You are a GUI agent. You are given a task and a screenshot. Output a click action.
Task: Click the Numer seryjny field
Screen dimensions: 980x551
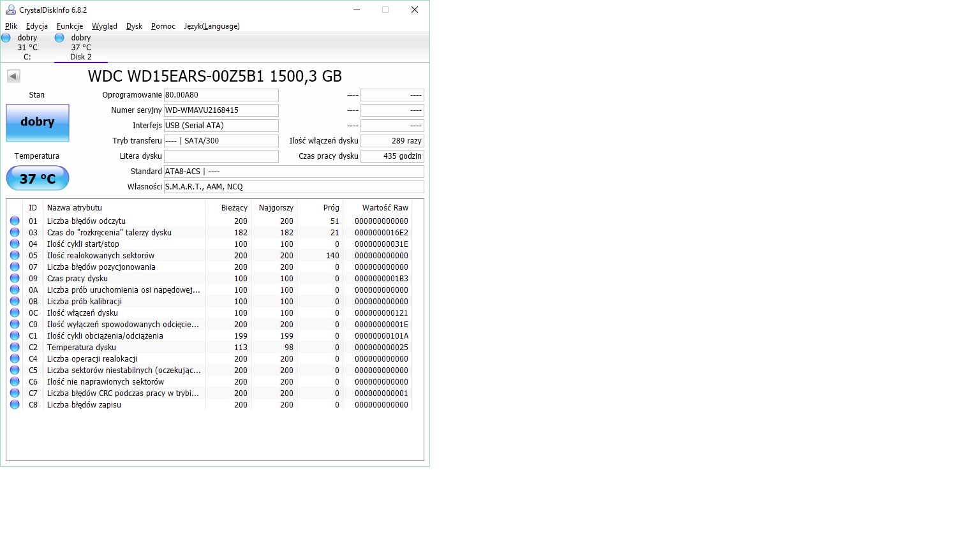(x=221, y=110)
